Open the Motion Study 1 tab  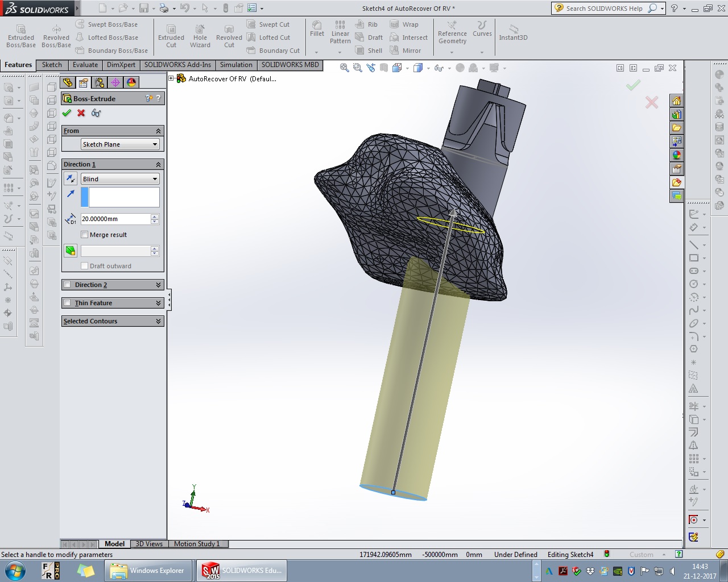pos(197,544)
